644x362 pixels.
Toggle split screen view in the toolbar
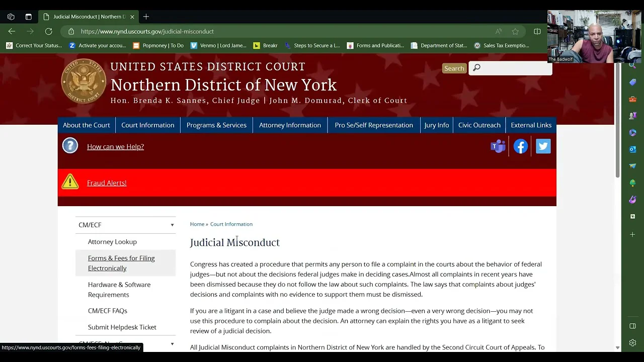coord(537,31)
